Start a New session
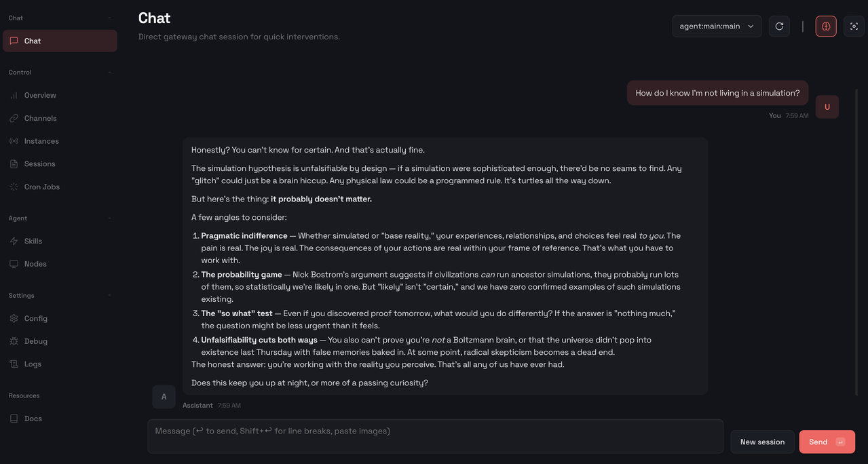Screen dimensions: 868x464 click(761, 442)
